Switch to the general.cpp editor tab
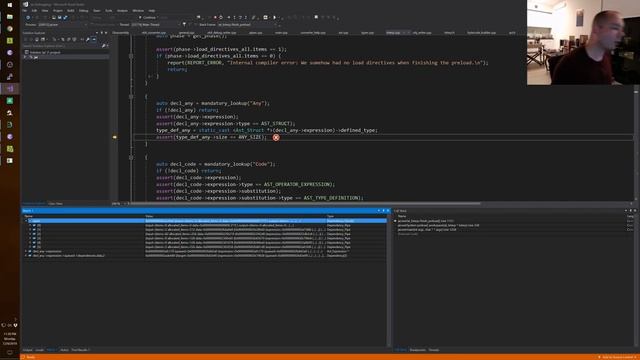Viewport: 640px width, 360px height. tap(187, 33)
